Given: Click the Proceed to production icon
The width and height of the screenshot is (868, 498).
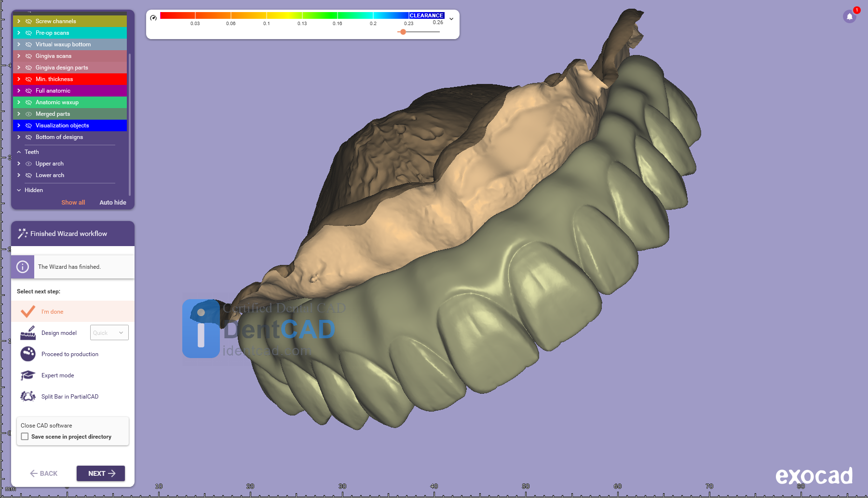Looking at the screenshot, I should (x=28, y=354).
